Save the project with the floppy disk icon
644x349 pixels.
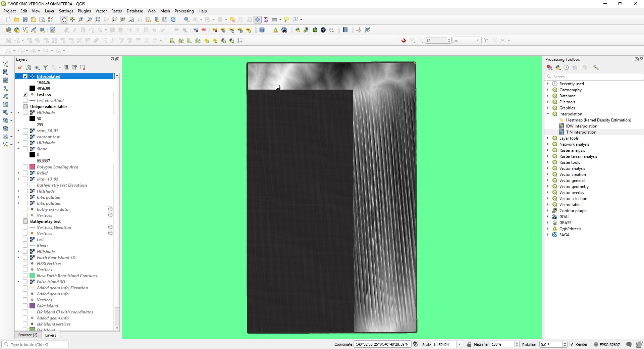point(25,19)
